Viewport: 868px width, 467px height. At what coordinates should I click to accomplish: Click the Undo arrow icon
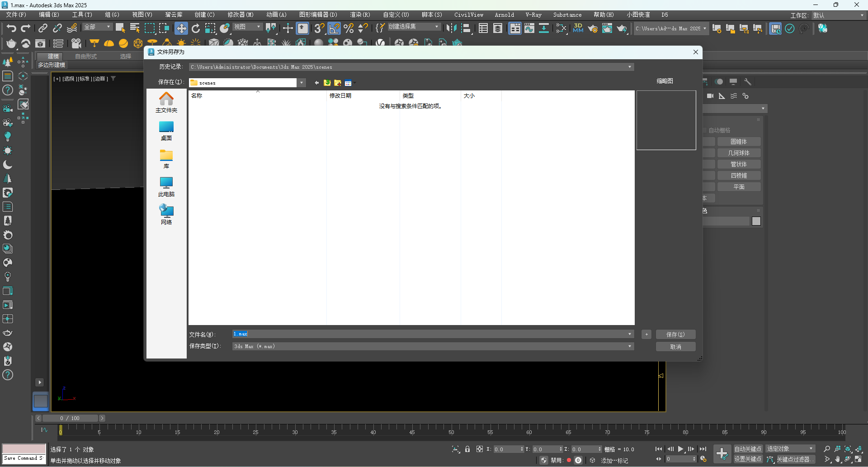click(x=11, y=28)
